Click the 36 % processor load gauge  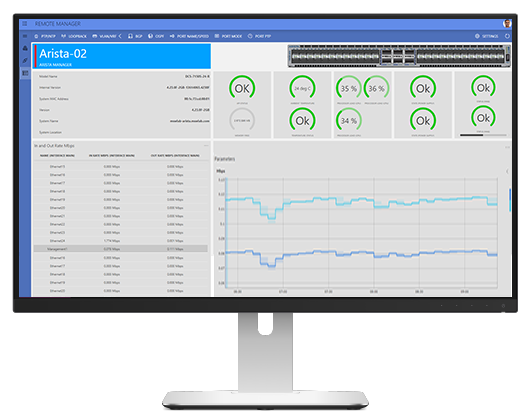(x=376, y=88)
